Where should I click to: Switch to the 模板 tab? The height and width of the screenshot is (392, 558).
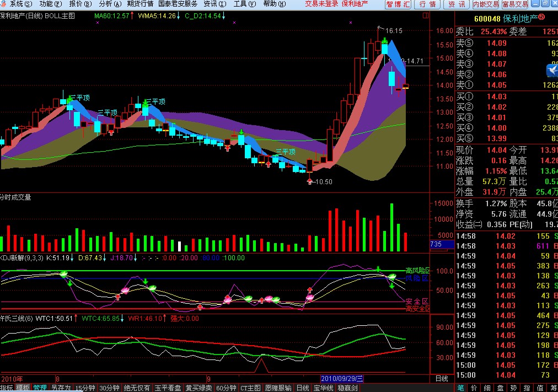(x=23, y=388)
